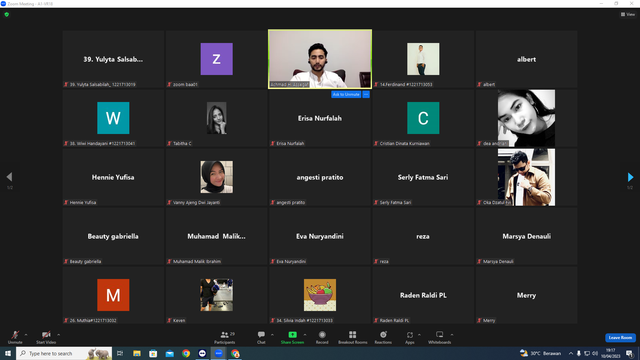Select the zoom baa01 participant tile

[216, 59]
